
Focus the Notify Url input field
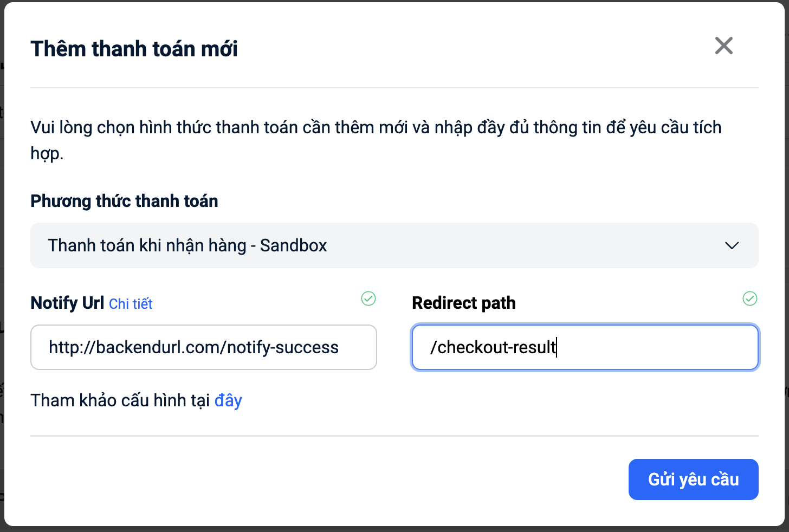pyautogui.click(x=204, y=347)
